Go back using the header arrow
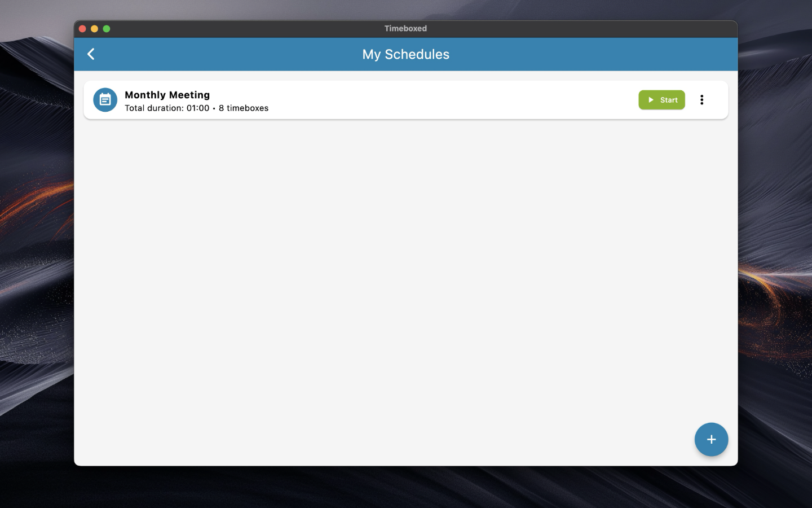Screen dimensions: 812x508 pyautogui.click(x=91, y=54)
